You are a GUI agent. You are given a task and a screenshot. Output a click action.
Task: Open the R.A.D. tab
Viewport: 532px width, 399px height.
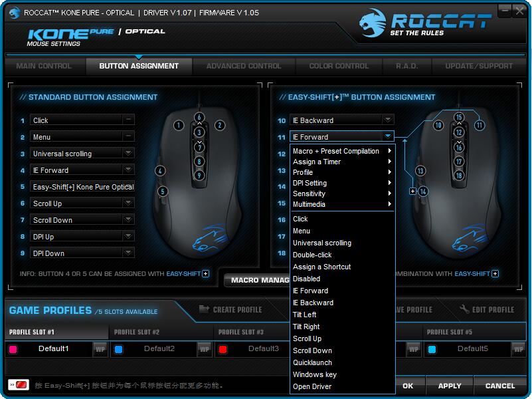(407, 66)
